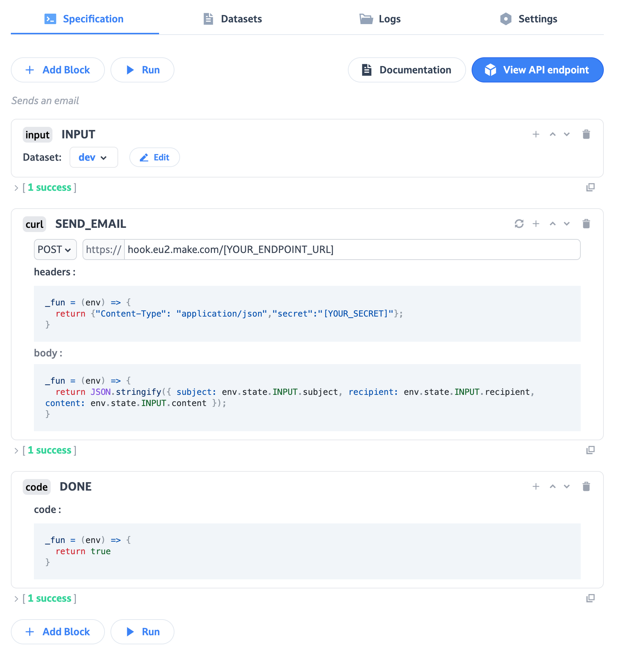
Task: Delete the DONE block
Action: click(x=586, y=486)
